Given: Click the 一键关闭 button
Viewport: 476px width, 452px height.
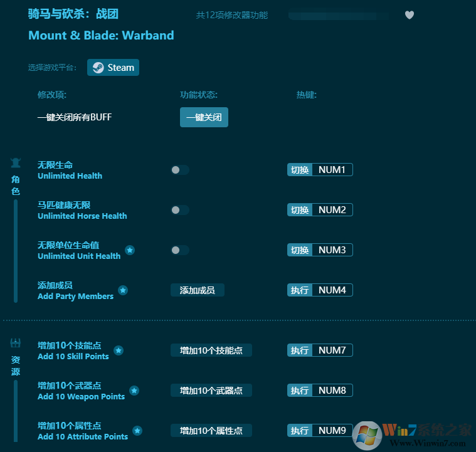Looking at the screenshot, I should pos(204,117).
